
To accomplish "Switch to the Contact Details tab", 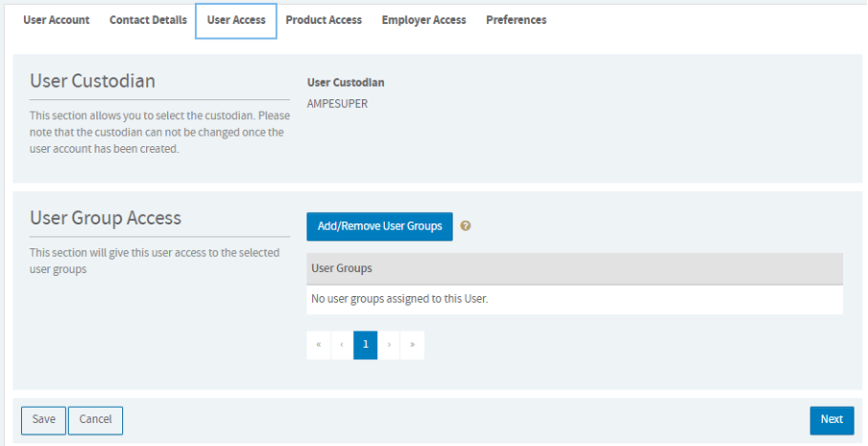I will click(148, 20).
